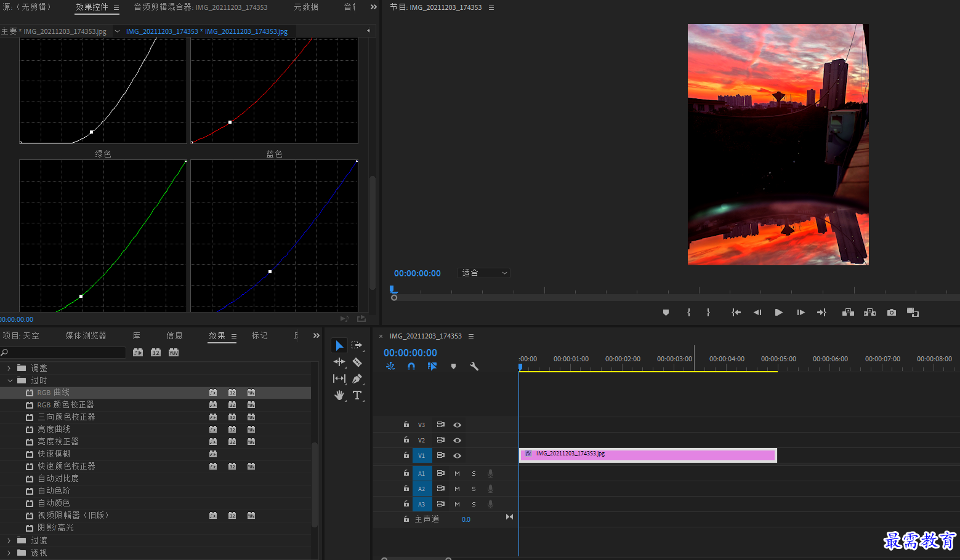Switch to the 元数据 tab
960x560 pixels.
coord(305,7)
